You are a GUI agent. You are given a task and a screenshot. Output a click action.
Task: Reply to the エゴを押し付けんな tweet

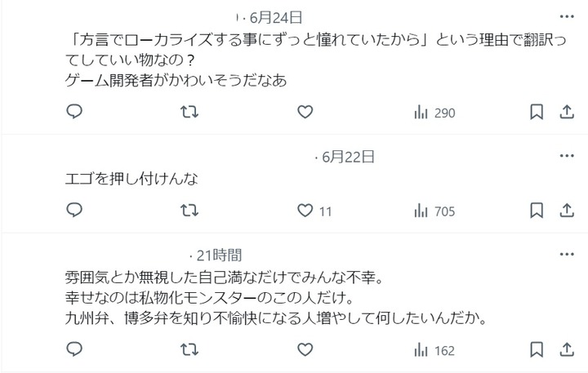74,211
